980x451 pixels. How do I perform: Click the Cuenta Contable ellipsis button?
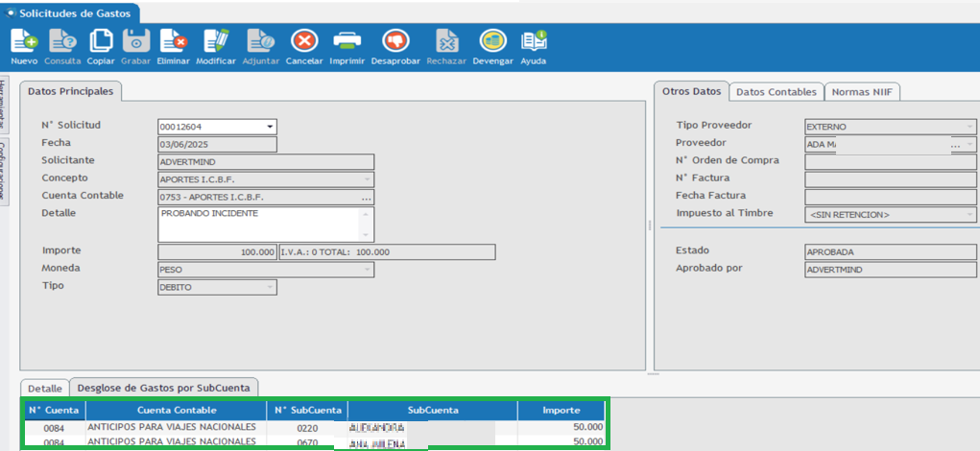pos(366,197)
